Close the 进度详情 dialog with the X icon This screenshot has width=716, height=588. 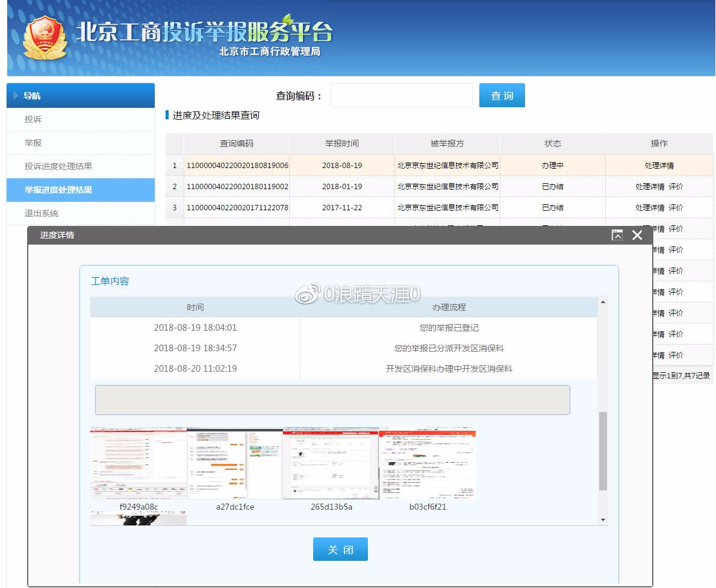[637, 235]
